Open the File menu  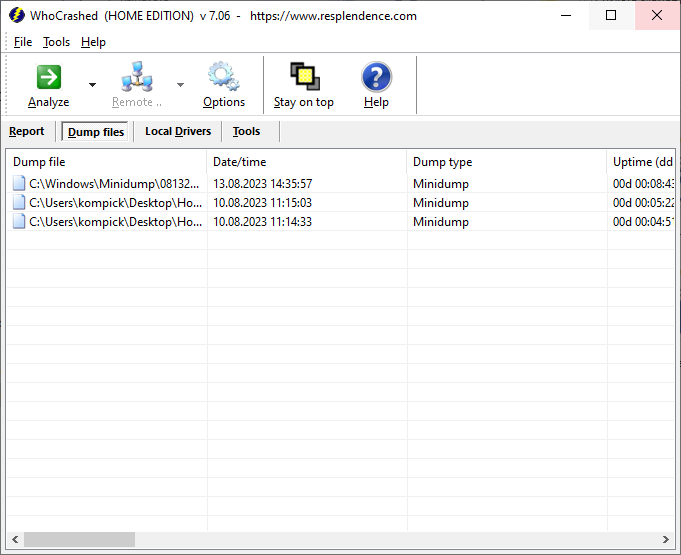point(23,42)
